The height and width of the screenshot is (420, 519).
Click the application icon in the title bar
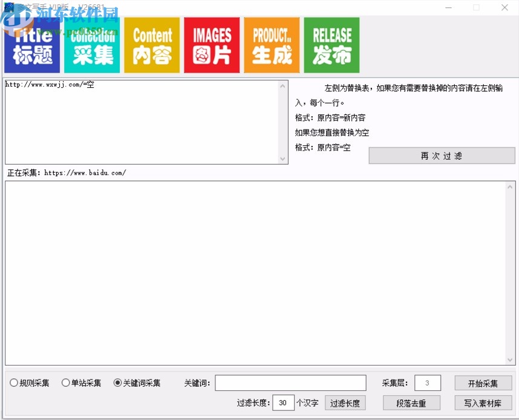click(x=10, y=7)
